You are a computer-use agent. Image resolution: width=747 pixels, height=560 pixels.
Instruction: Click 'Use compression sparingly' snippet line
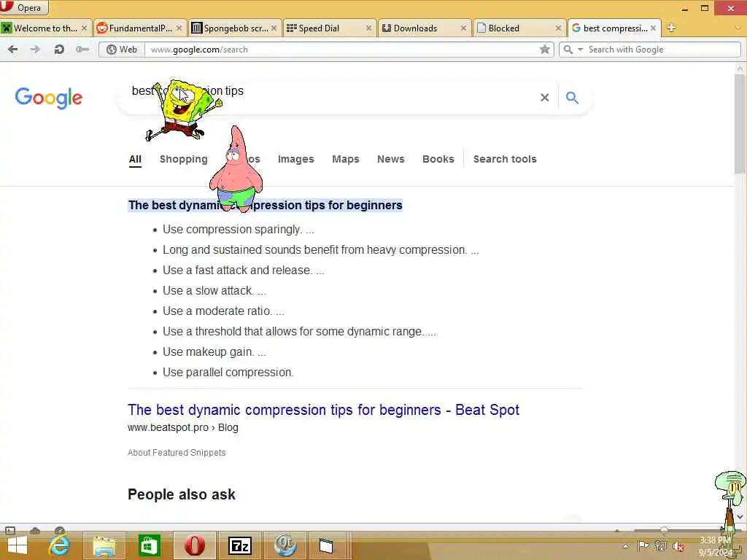tap(239, 230)
